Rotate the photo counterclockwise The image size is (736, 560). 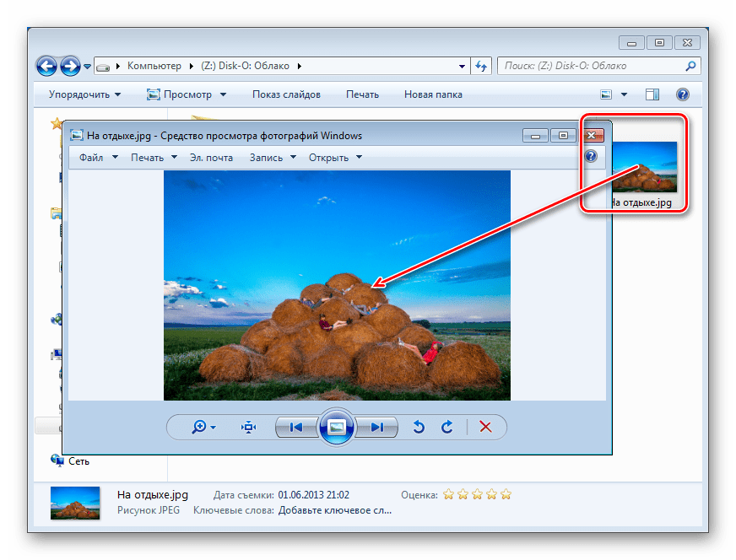419,428
